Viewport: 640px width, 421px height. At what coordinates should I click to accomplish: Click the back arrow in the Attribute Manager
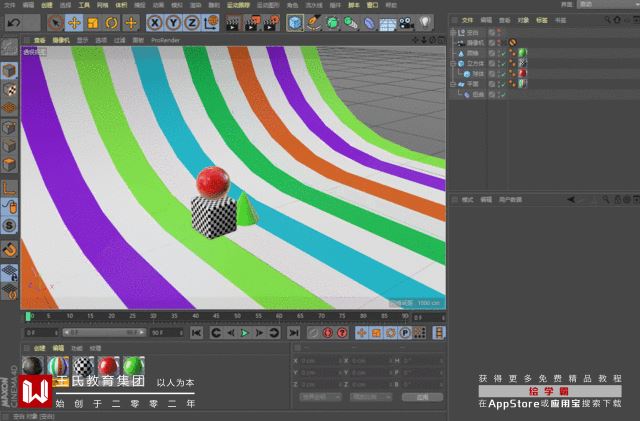point(571,200)
